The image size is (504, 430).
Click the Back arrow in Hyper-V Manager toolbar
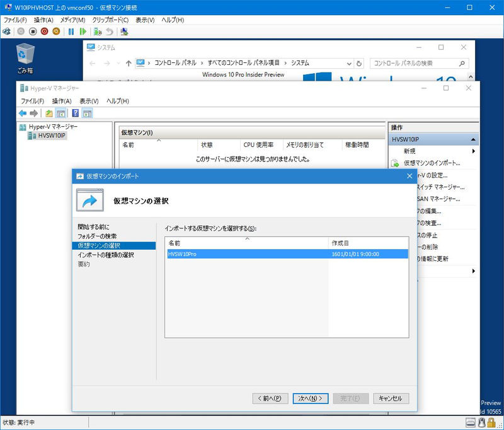[23, 113]
